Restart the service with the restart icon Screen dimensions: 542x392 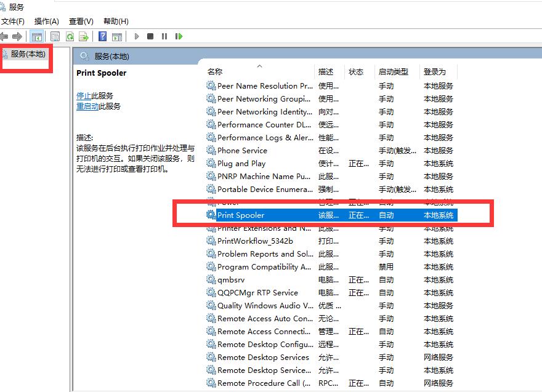tap(179, 36)
